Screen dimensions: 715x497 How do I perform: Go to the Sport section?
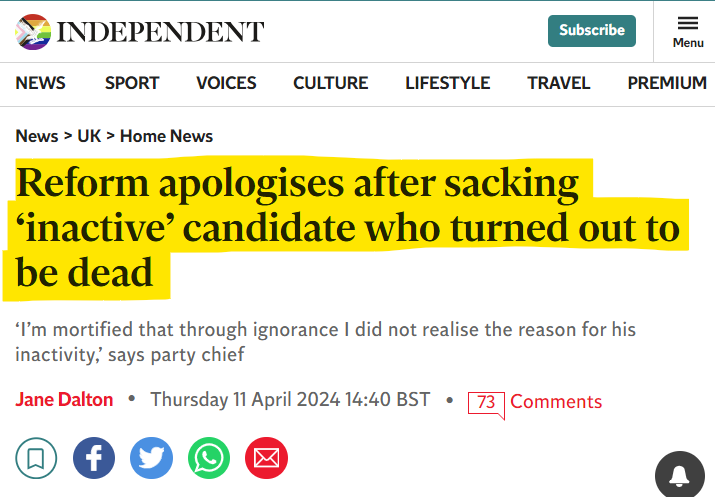tap(132, 83)
